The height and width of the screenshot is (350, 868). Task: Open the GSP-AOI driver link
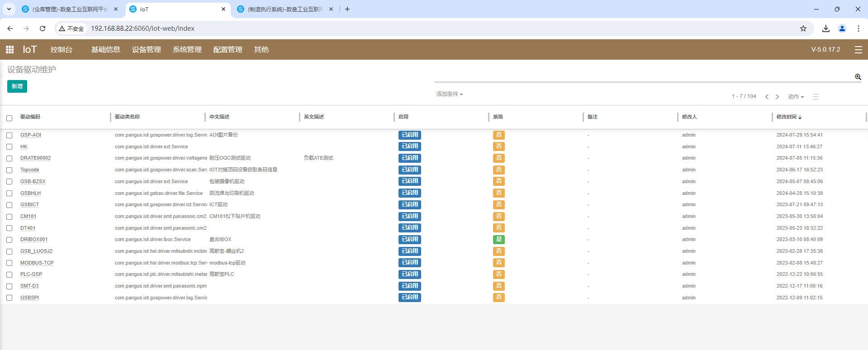(x=31, y=135)
